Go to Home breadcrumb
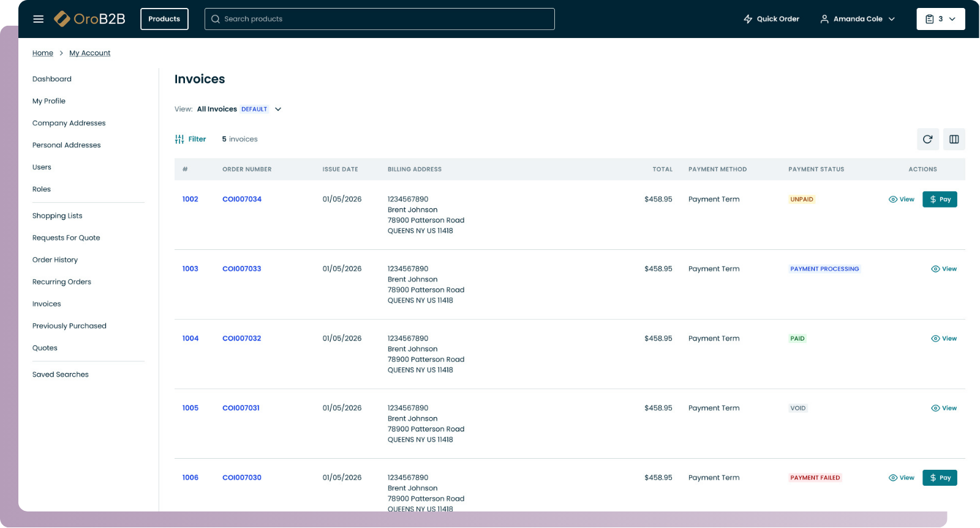Viewport: 980px width, 528px height. (43, 53)
